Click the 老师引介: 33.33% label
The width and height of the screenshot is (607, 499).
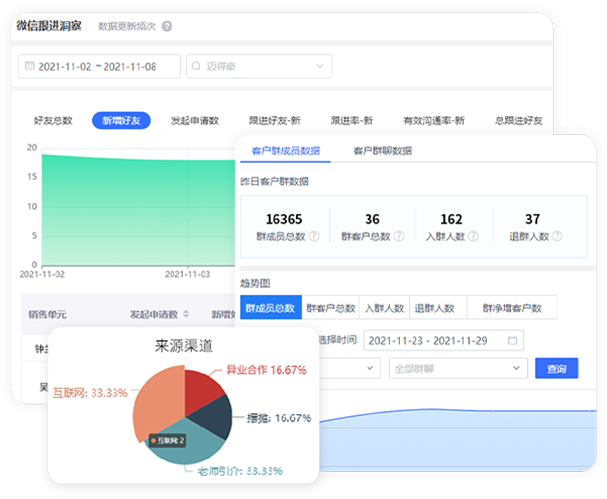coord(240,471)
